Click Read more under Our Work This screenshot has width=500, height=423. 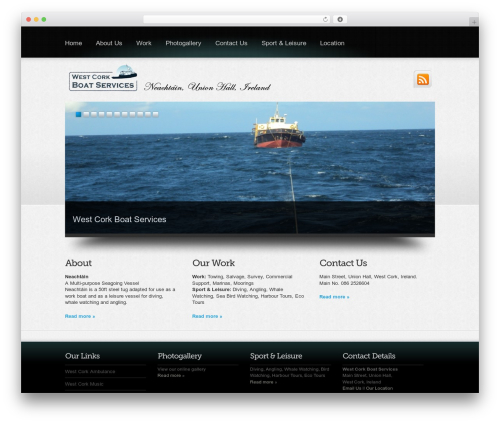pyautogui.click(x=207, y=316)
